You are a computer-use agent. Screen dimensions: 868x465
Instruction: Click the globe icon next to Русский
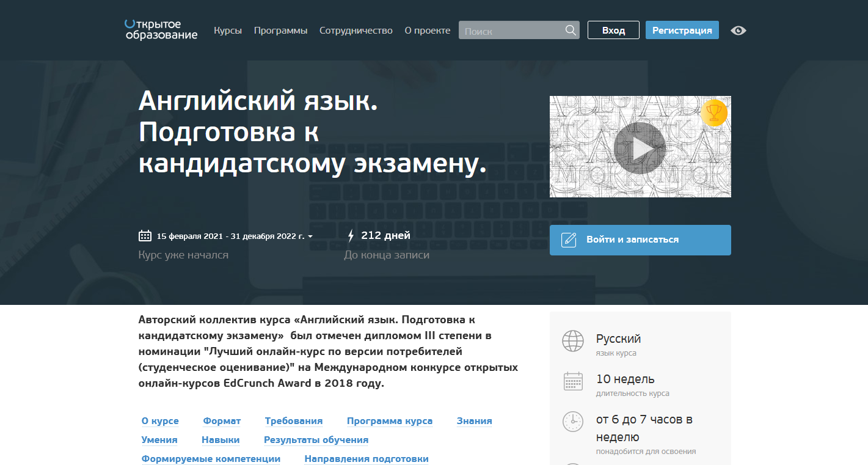tap(572, 341)
